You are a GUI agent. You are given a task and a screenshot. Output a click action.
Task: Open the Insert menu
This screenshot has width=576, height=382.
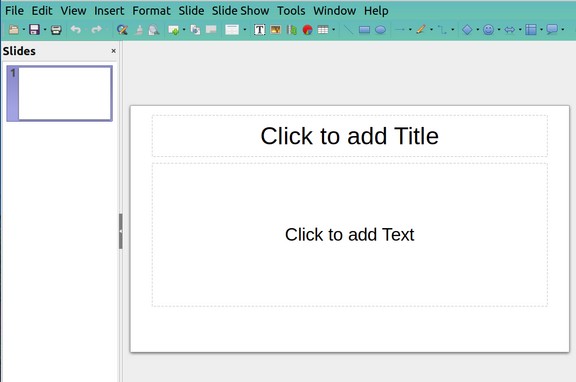point(109,11)
